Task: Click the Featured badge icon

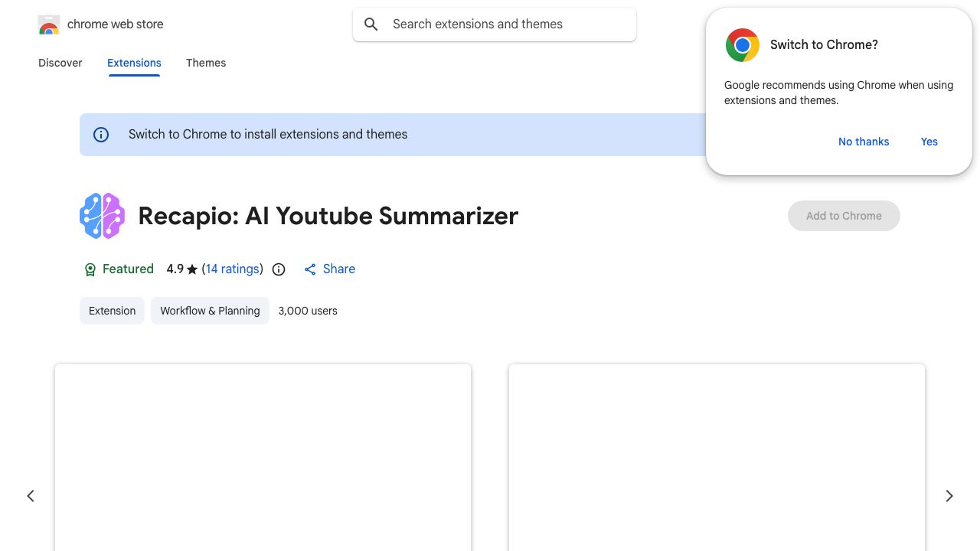Action: coord(90,269)
